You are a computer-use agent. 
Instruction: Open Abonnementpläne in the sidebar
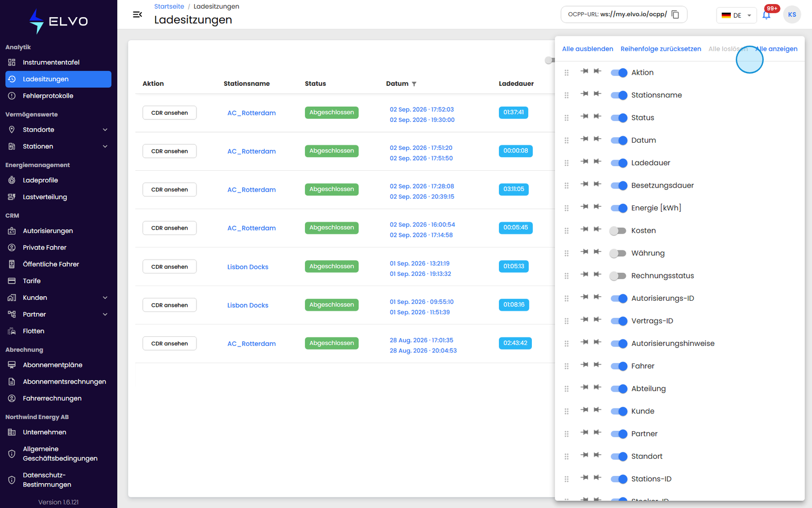[x=58, y=365]
